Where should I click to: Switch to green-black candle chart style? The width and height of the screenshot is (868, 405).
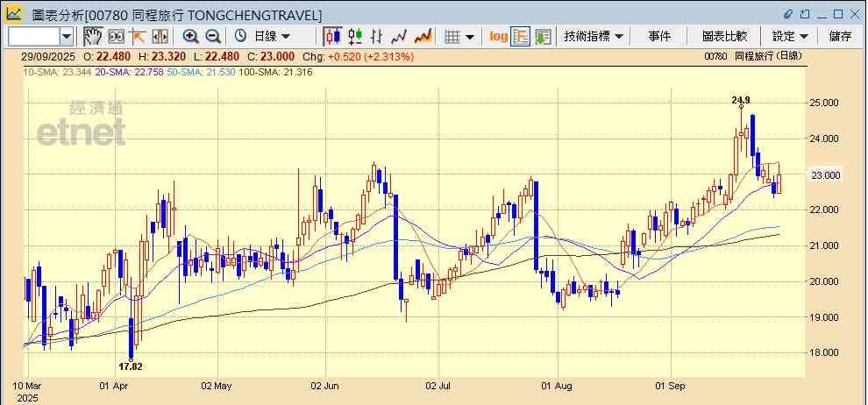tap(355, 37)
